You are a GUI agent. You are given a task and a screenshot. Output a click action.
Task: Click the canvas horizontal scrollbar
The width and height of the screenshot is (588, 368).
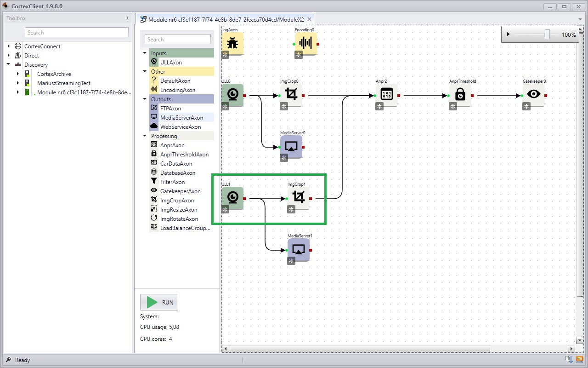click(x=360, y=349)
